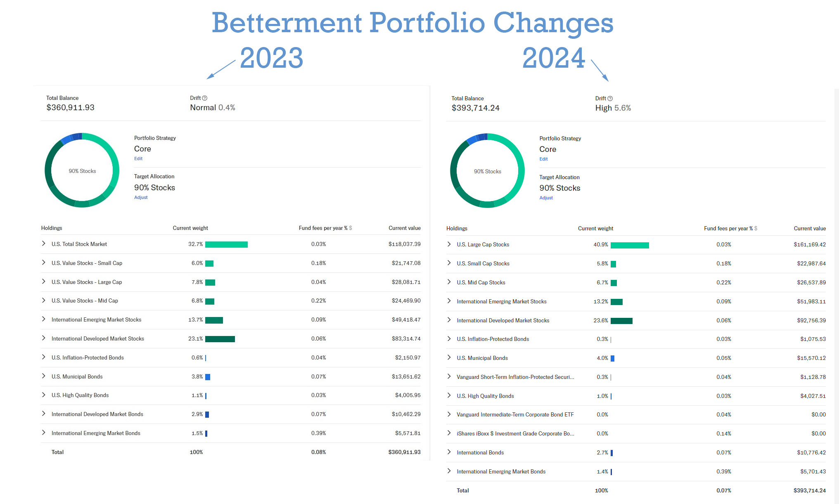839x504 pixels.
Task: Expand U.S. Value Stocks - Small Cap row
Action: tap(44, 263)
